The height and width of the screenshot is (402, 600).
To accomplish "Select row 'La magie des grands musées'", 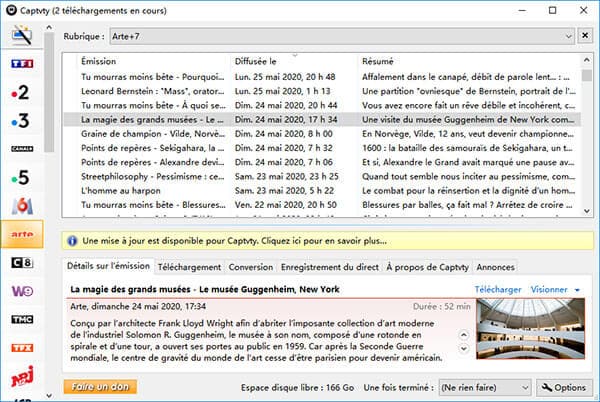I will [x=321, y=119].
